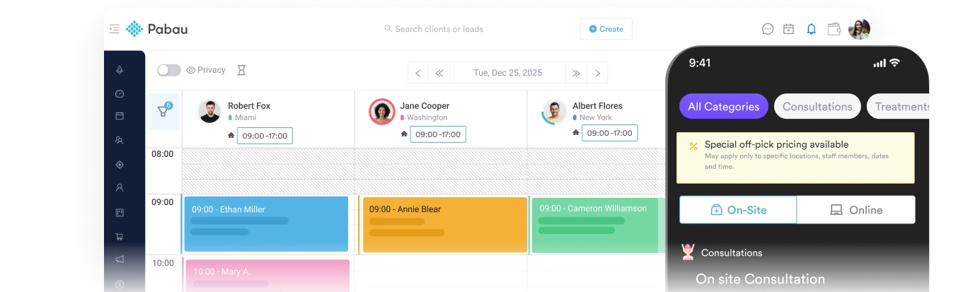The width and height of the screenshot is (980, 292).
Task: Go to the next day arrow
Action: [x=597, y=73]
